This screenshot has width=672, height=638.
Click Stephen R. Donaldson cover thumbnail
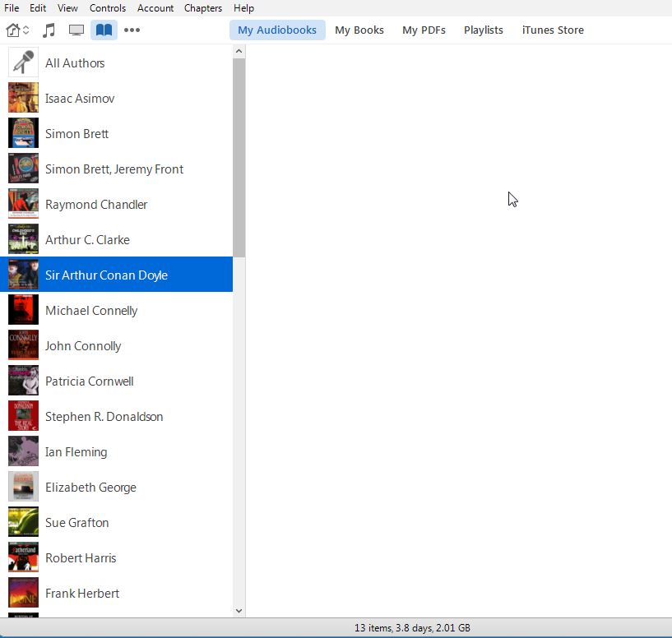(23, 416)
